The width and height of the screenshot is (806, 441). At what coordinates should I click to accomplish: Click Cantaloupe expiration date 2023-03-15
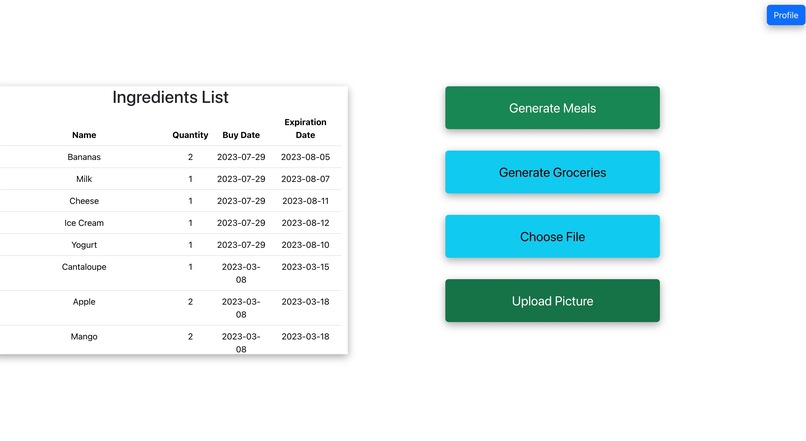tap(305, 267)
